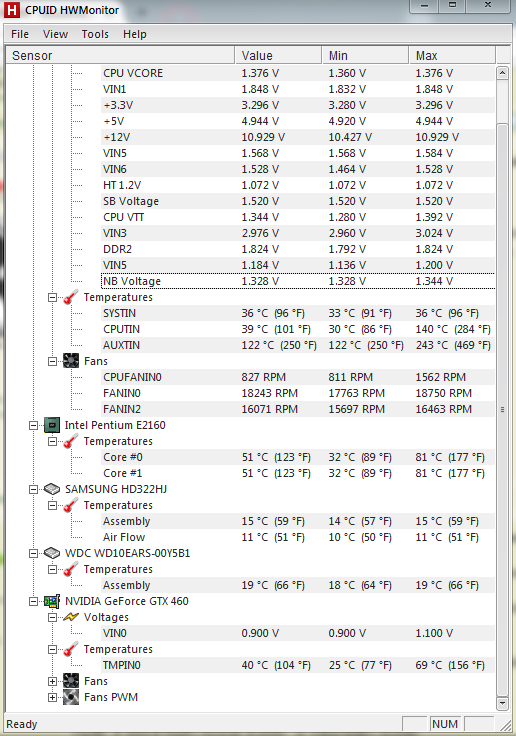Open the Help menu

135,34
